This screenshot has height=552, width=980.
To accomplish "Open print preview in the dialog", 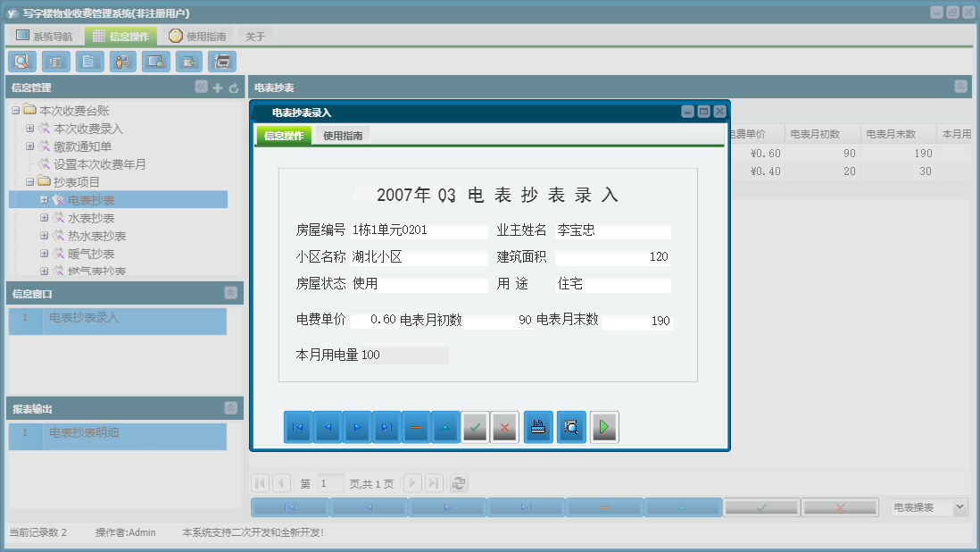I will 571,427.
